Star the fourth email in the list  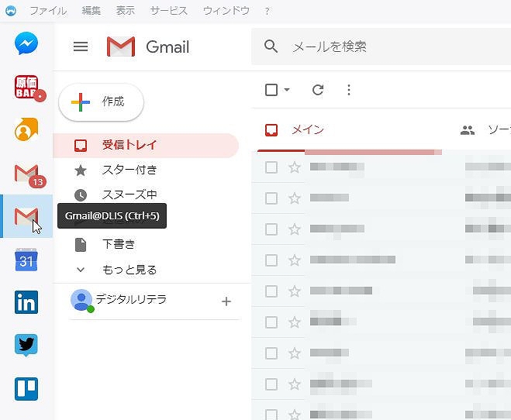coord(295,260)
